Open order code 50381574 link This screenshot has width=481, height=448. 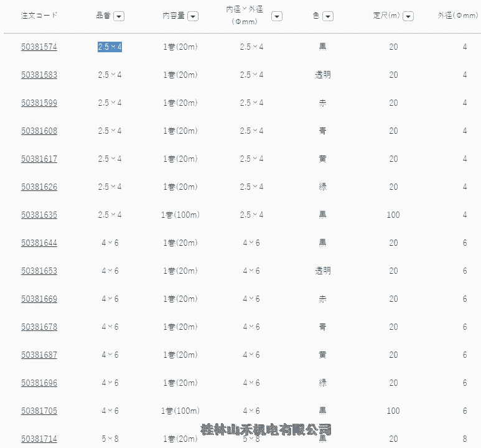[39, 47]
